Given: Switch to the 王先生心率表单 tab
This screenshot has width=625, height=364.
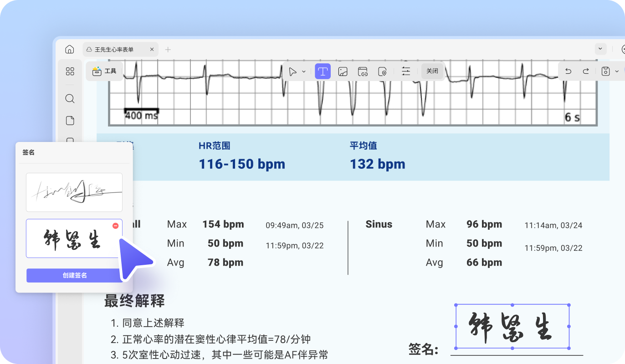Looking at the screenshot, I should [x=120, y=49].
